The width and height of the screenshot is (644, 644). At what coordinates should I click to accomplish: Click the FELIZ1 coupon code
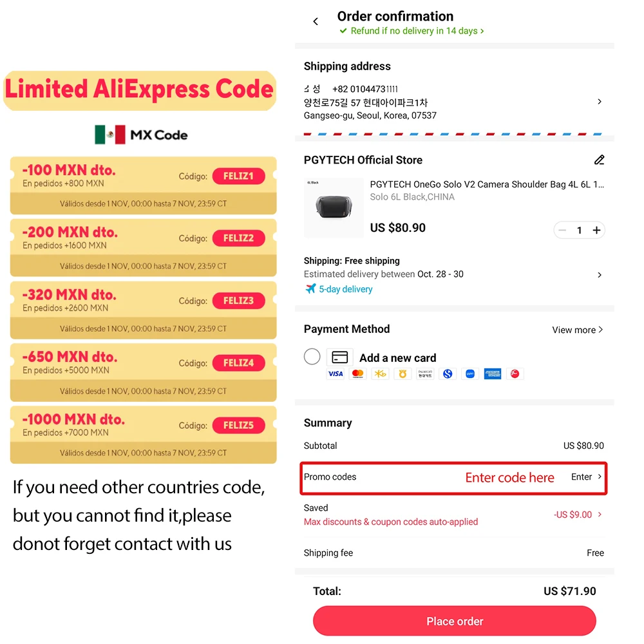tap(238, 176)
